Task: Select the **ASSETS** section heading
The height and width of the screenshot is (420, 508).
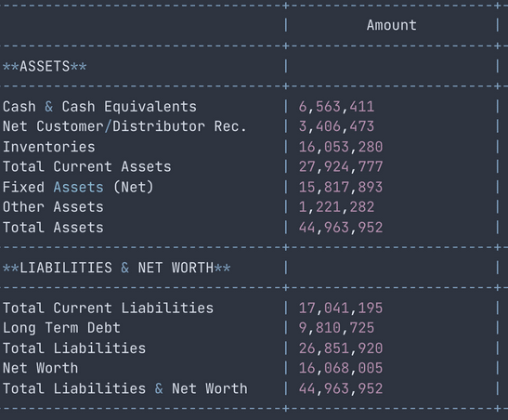Action: point(45,66)
